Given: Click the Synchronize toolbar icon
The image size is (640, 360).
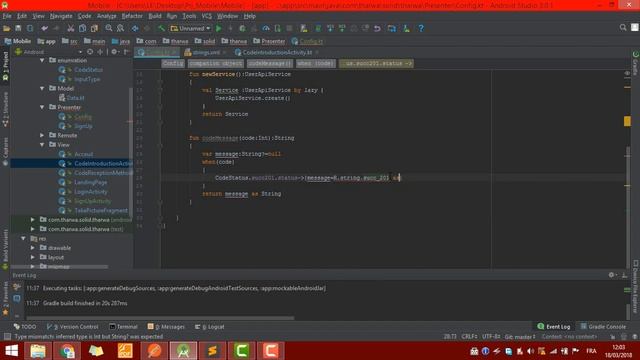Looking at the screenshot, I should point(30,28).
